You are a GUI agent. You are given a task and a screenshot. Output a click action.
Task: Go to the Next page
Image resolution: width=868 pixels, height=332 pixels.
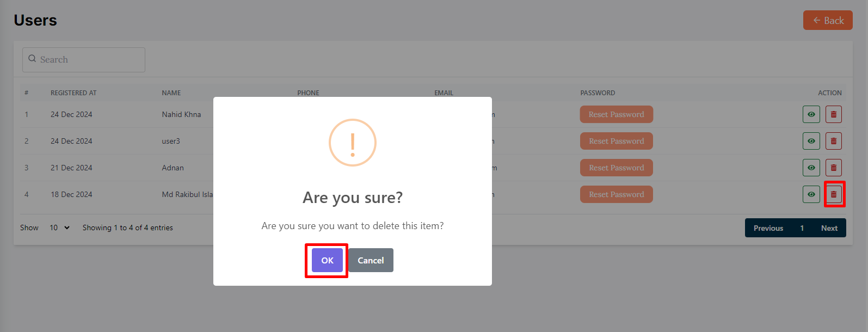(x=829, y=228)
